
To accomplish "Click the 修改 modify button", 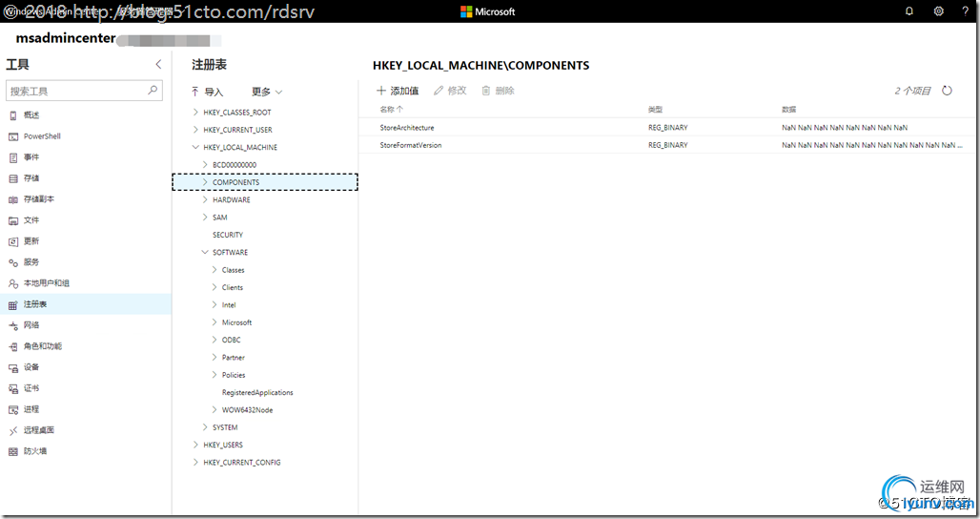I will [450, 91].
